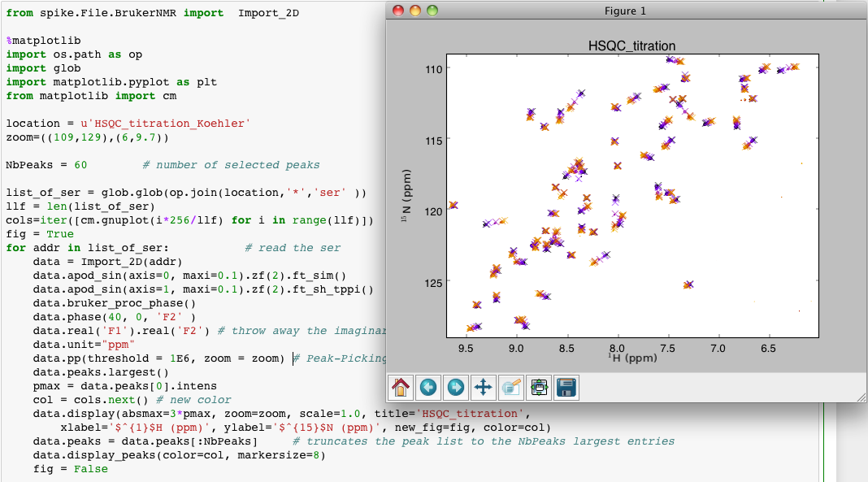
Task: Click the data.peaks.largest() code line
Action: click(102, 372)
